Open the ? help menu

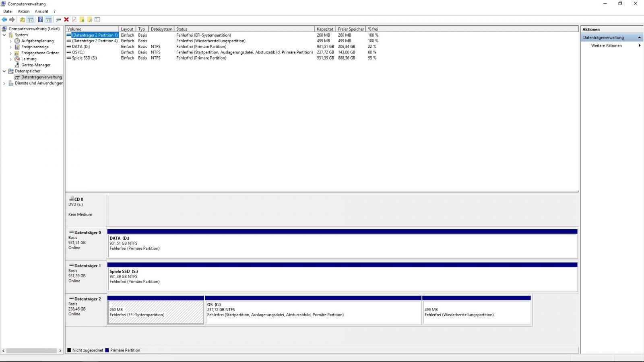coord(54,11)
